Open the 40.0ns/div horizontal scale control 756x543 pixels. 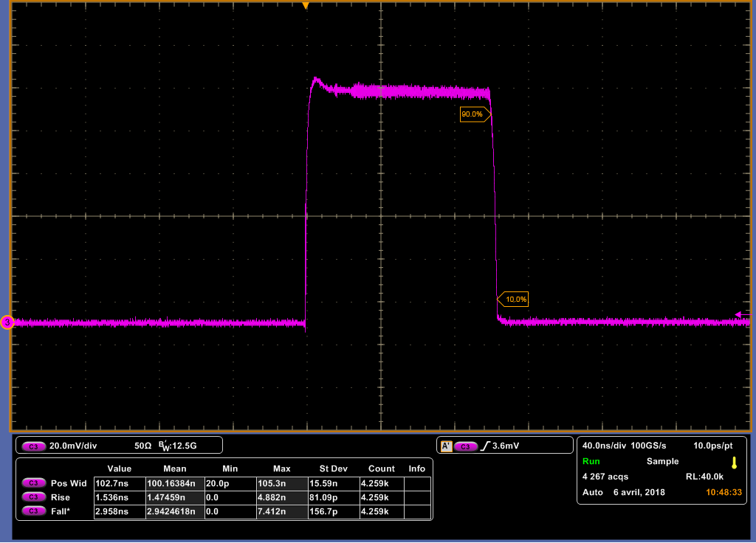coord(603,445)
